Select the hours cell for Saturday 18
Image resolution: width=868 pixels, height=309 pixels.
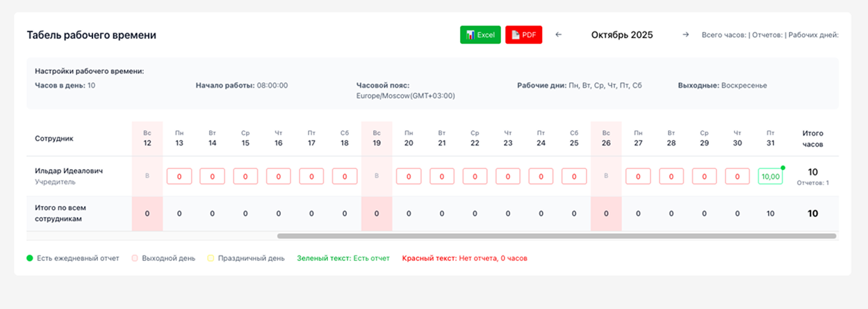pos(345,177)
